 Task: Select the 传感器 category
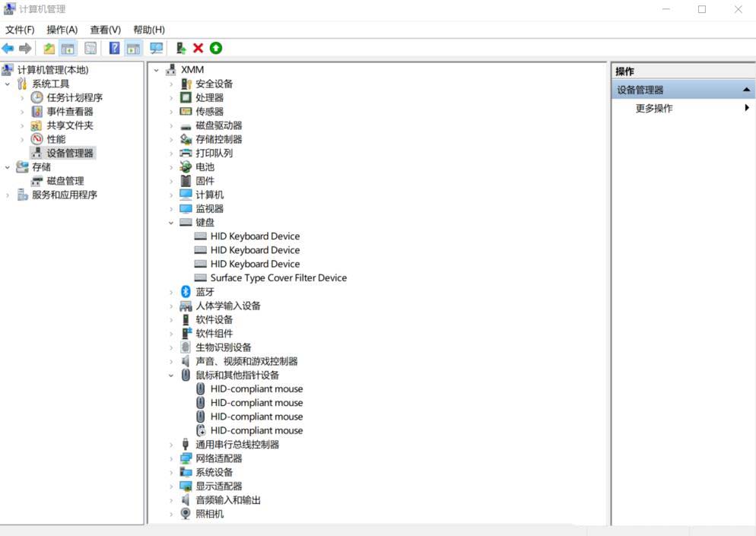[x=209, y=111]
